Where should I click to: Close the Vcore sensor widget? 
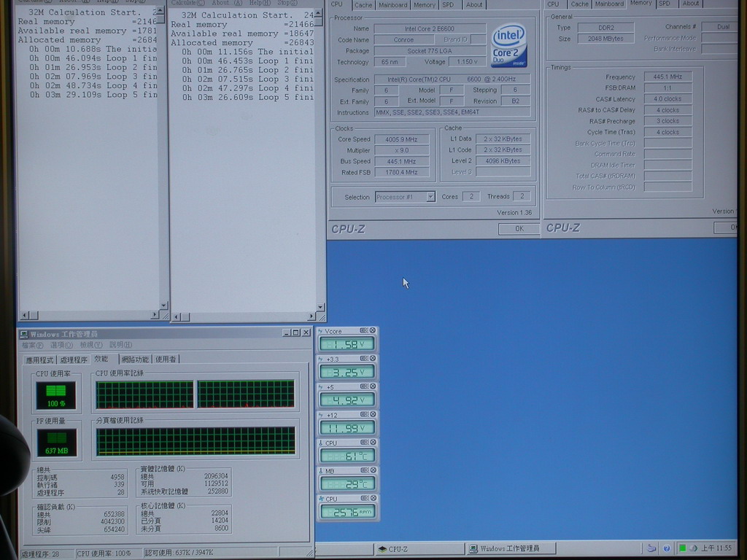[x=373, y=330]
